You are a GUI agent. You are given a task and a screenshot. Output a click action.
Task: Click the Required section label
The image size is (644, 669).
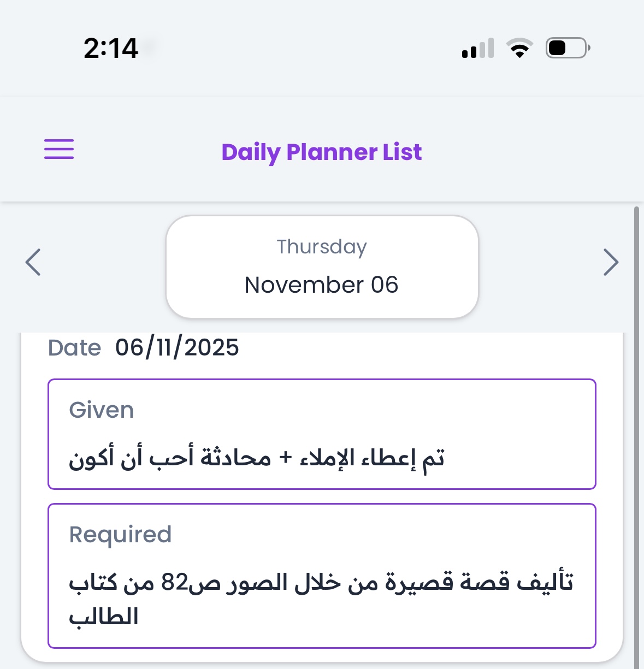point(120,534)
